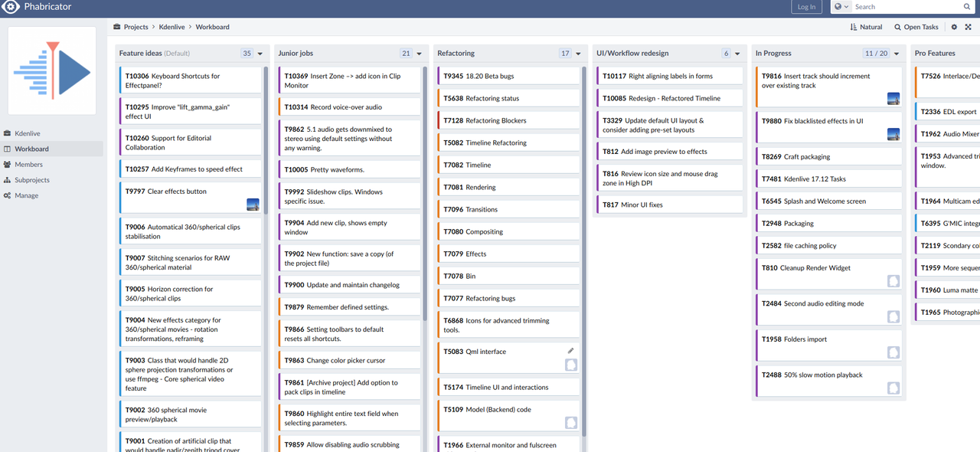Click into the Search input field
This screenshot has height=452, width=980.
(x=906, y=7)
